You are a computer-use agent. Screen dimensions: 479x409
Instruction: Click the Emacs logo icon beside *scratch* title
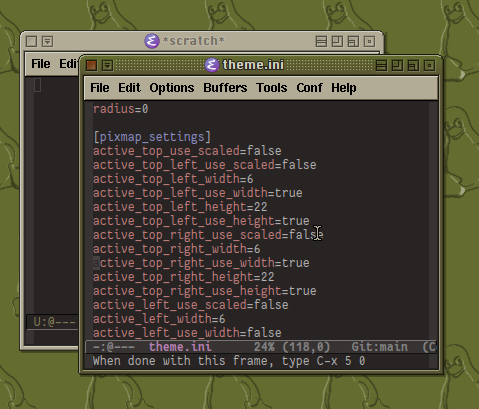click(152, 41)
